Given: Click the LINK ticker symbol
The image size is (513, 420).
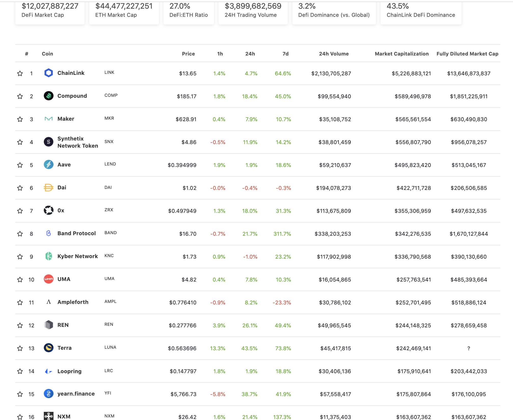Looking at the screenshot, I should click(109, 72).
